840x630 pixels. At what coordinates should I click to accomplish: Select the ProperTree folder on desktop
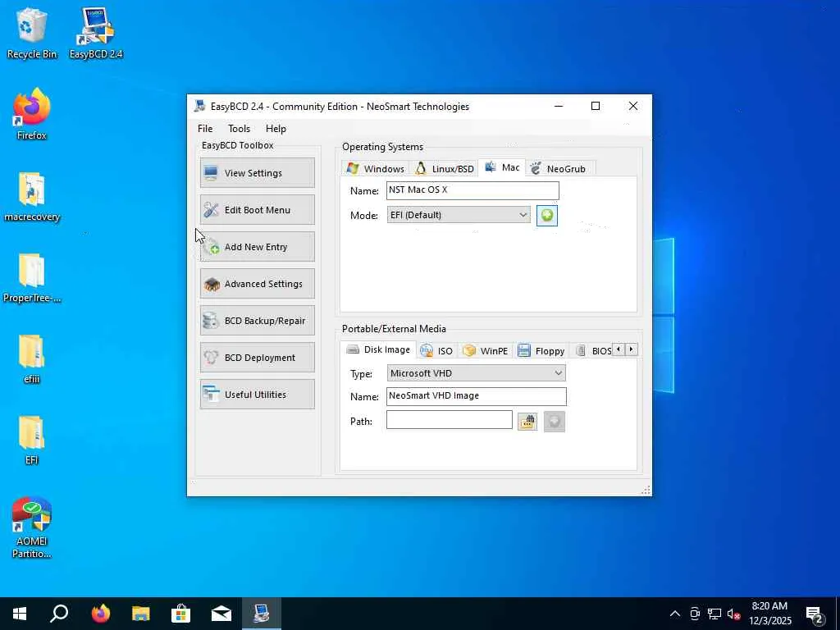click(x=32, y=277)
